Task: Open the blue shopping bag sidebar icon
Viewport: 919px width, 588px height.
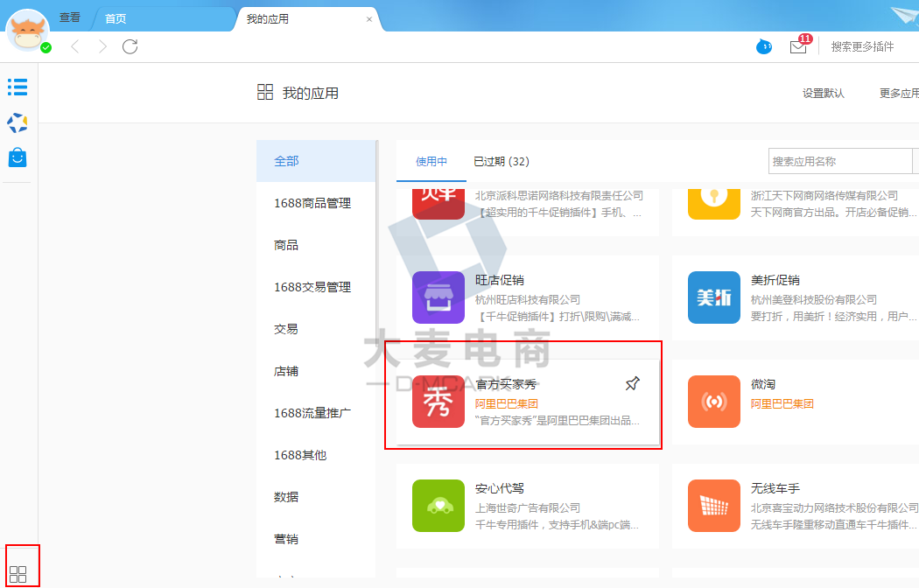Action: [x=18, y=157]
